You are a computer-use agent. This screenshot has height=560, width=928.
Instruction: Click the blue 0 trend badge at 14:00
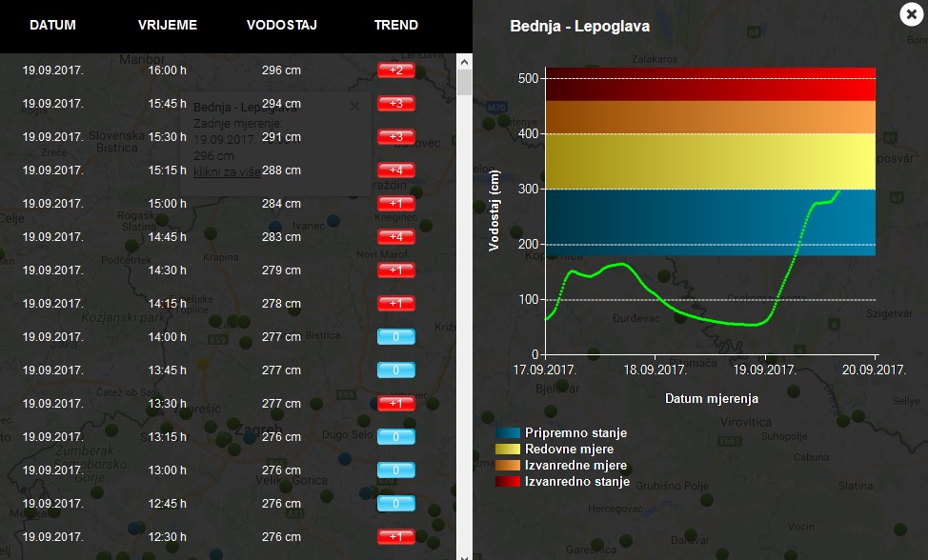[x=396, y=337]
